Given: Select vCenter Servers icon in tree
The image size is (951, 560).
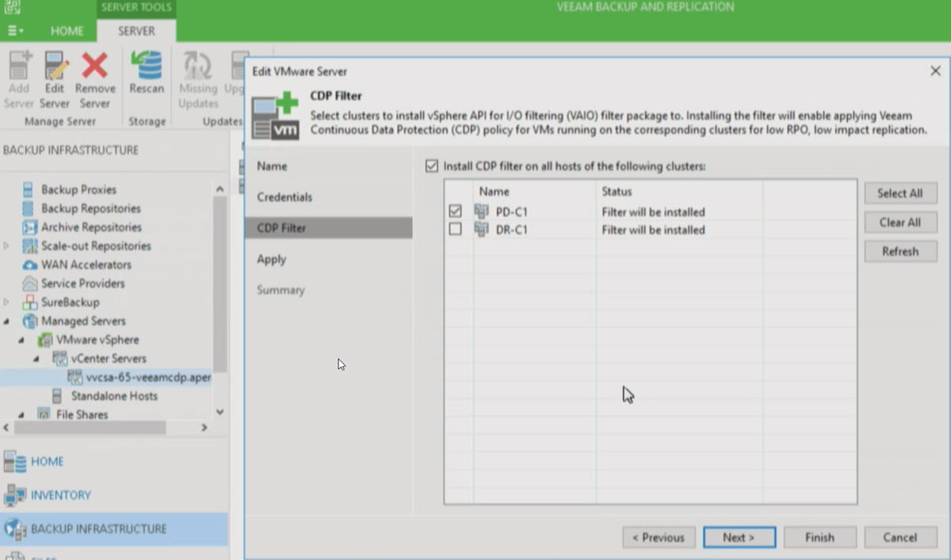Looking at the screenshot, I should 59,359.
